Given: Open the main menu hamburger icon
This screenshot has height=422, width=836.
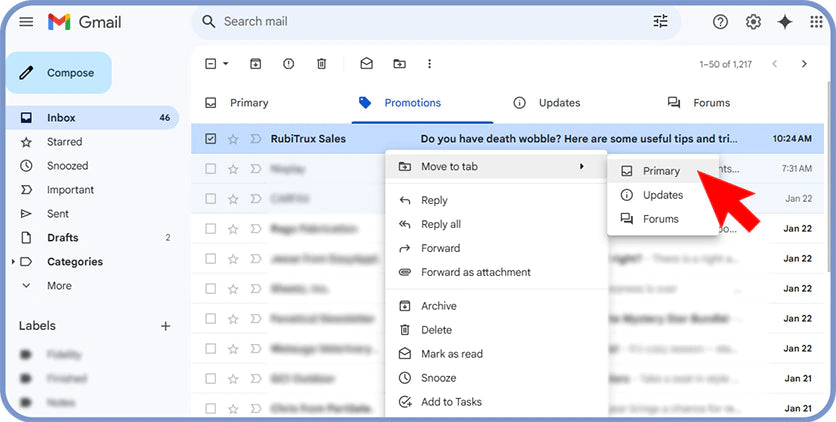Looking at the screenshot, I should click(26, 22).
